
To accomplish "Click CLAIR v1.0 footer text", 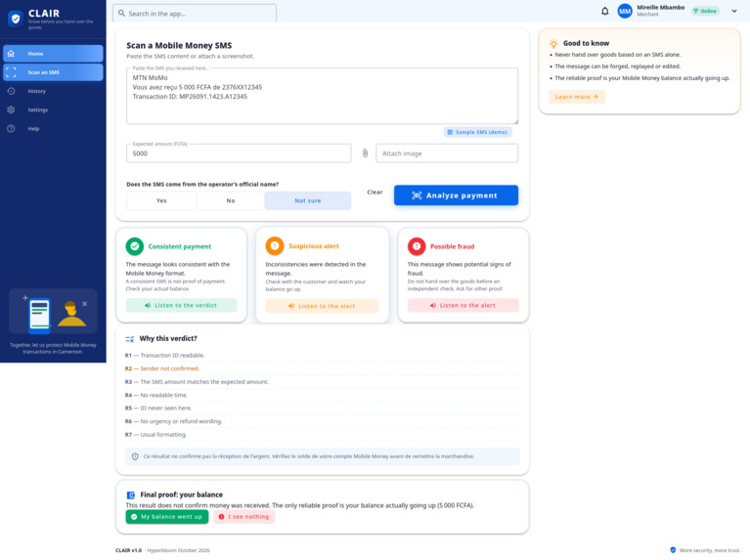I will point(129,550).
